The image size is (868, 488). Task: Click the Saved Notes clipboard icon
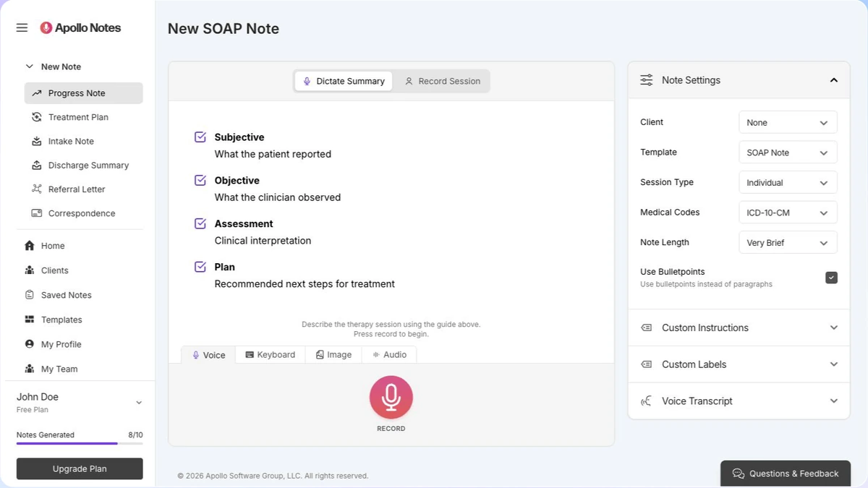tap(30, 295)
